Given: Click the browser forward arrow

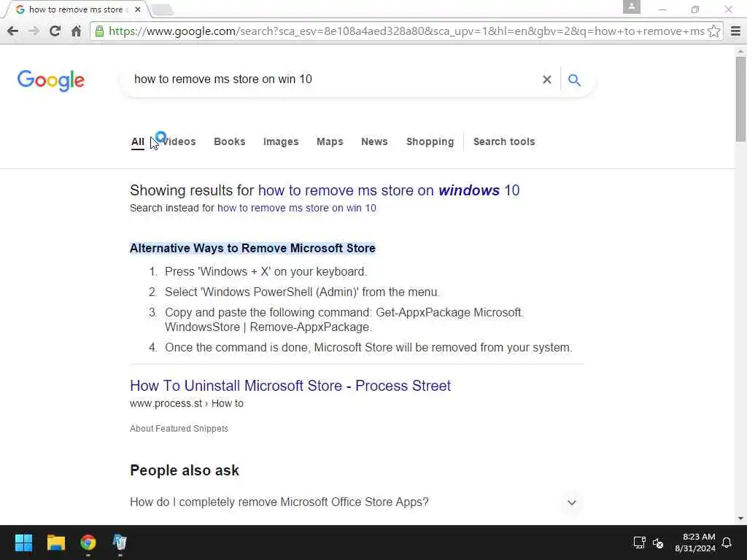Looking at the screenshot, I should (34, 31).
